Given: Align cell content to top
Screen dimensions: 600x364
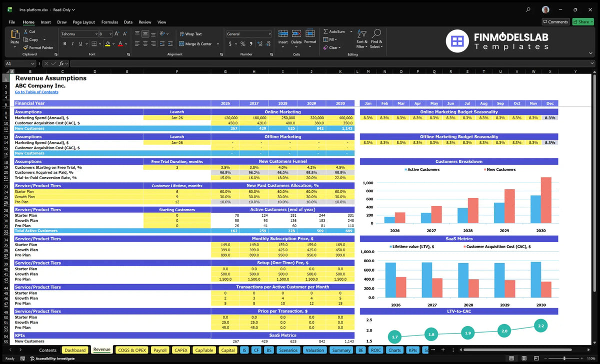Looking at the screenshot, I should click(x=137, y=34).
